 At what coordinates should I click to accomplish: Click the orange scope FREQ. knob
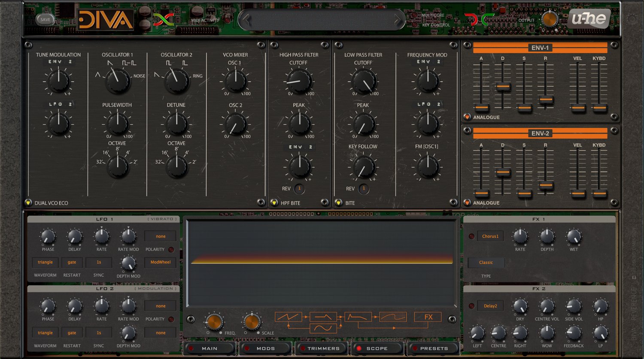click(214, 321)
